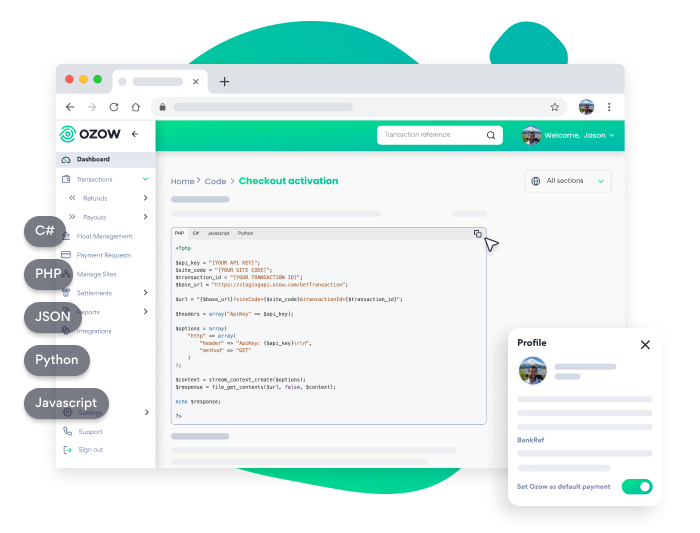The height and width of the screenshot is (533, 700).
Task: Click the browser reload icon
Action: [114, 107]
